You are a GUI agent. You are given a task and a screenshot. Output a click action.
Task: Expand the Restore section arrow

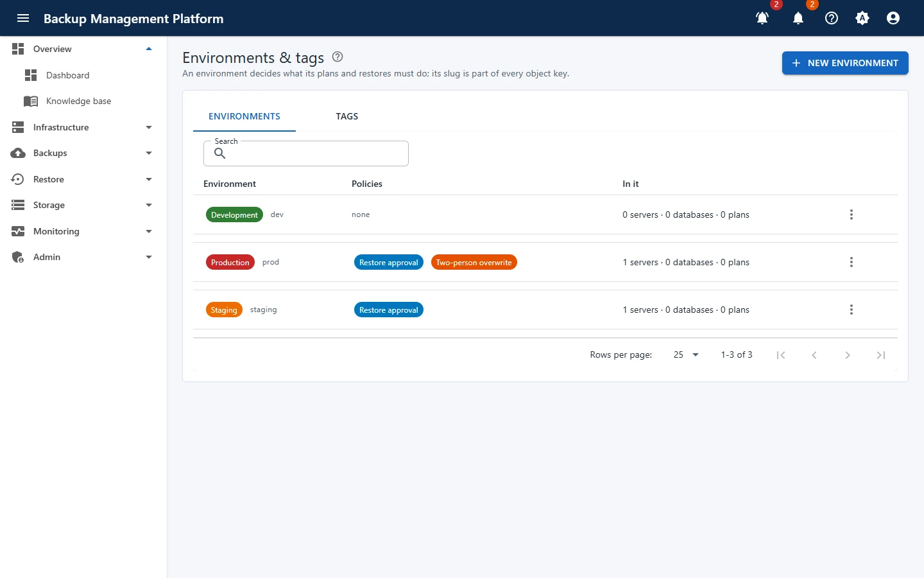point(149,179)
